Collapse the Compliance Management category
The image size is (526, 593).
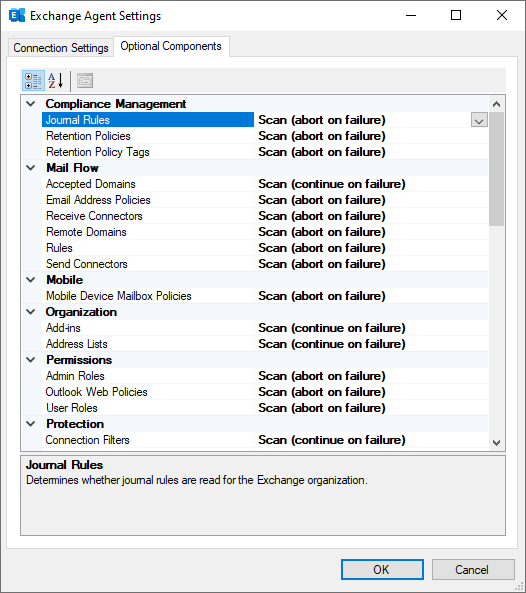pyautogui.click(x=31, y=104)
